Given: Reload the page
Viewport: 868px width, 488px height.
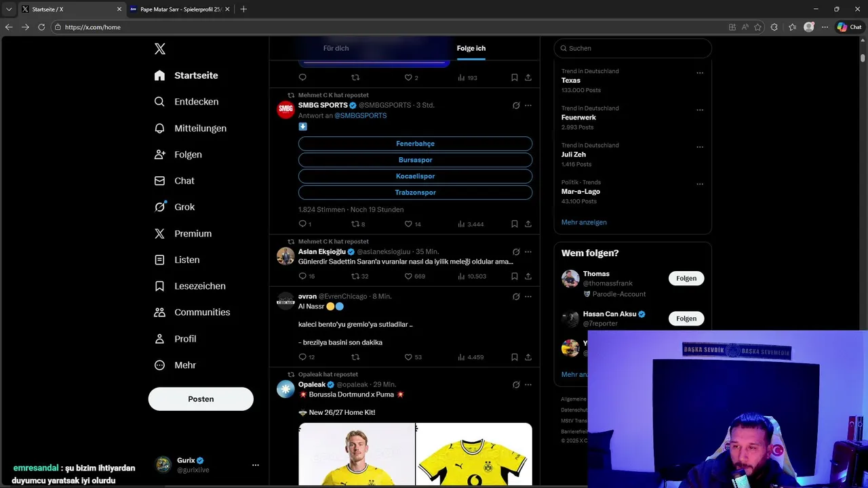Looking at the screenshot, I should 41,27.
